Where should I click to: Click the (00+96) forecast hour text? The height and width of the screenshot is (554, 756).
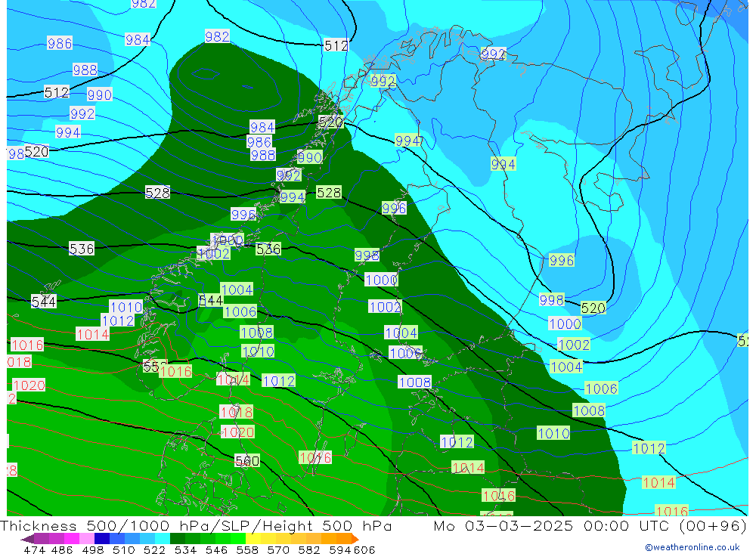point(713,525)
